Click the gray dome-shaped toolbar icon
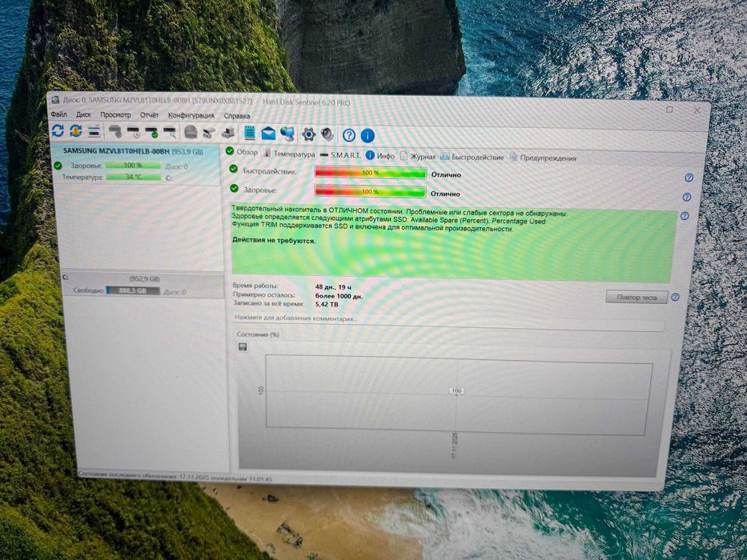The height and width of the screenshot is (560, 747). 191,132
